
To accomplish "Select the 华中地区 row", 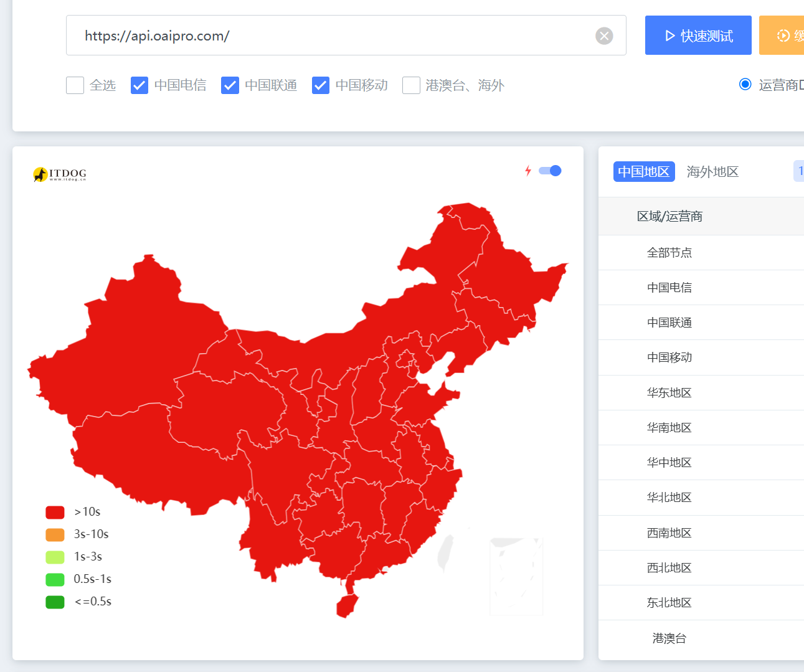I will pyautogui.click(x=701, y=463).
